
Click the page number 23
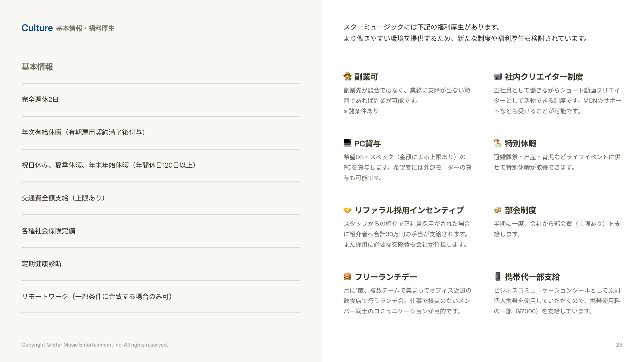point(619,345)
